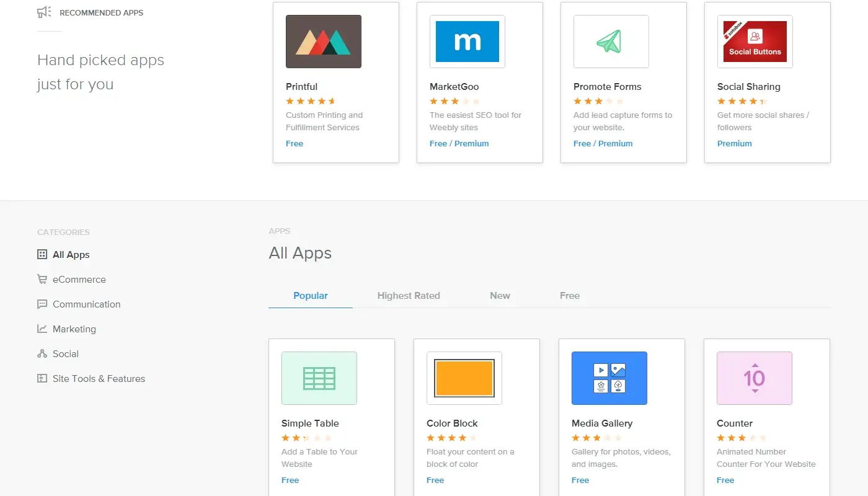Open the Simple Table app icon

tap(319, 378)
